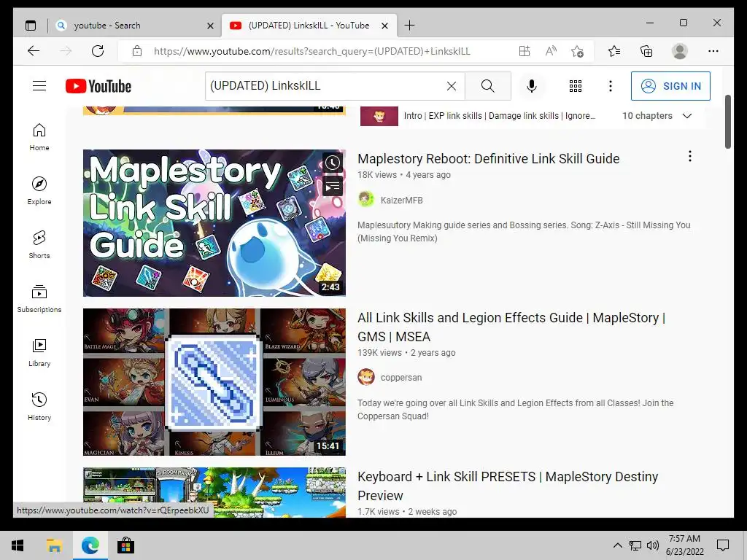747x560 pixels.
Task: Open YouTube apps grid icon
Action: click(576, 86)
